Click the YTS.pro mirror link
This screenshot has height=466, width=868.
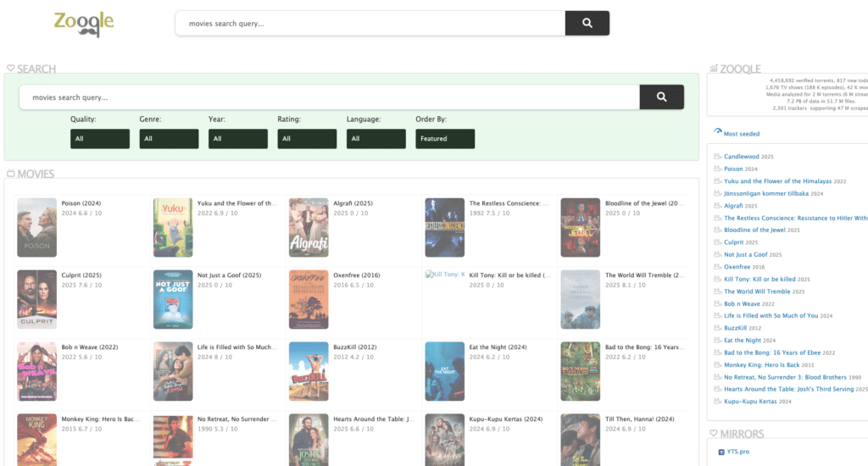click(x=738, y=452)
